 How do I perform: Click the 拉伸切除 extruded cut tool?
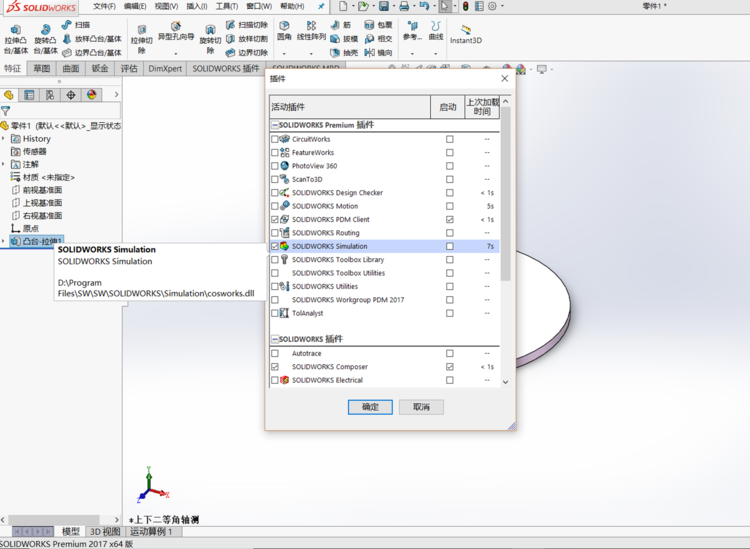pos(142,39)
